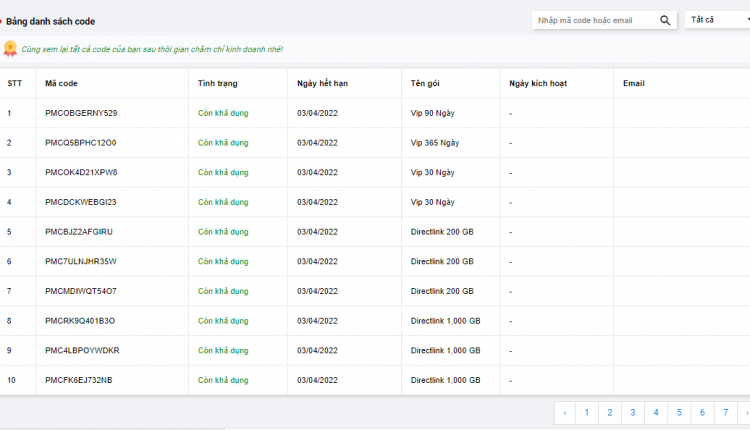Click the Mã code column header
The width and height of the screenshot is (750, 430).
click(61, 83)
